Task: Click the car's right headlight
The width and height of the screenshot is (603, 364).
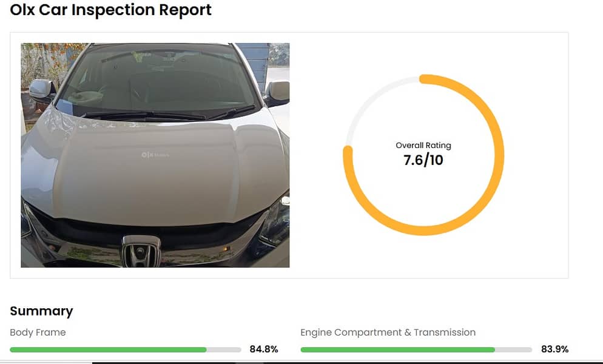Action: tap(276, 221)
